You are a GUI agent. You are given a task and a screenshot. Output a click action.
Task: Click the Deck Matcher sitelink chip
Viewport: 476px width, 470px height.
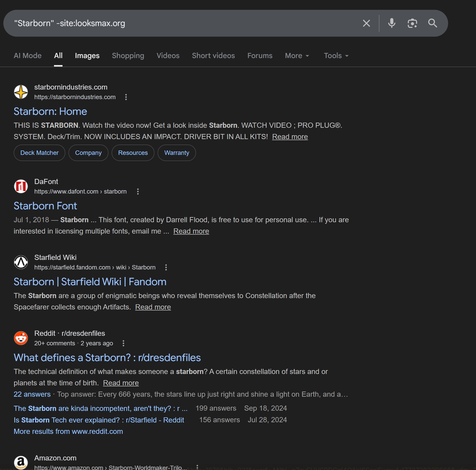tap(40, 153)
